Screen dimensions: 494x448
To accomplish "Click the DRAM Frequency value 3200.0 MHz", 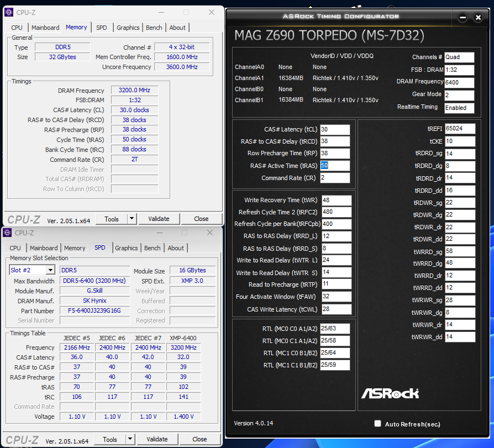I will (x=134, y=90).
